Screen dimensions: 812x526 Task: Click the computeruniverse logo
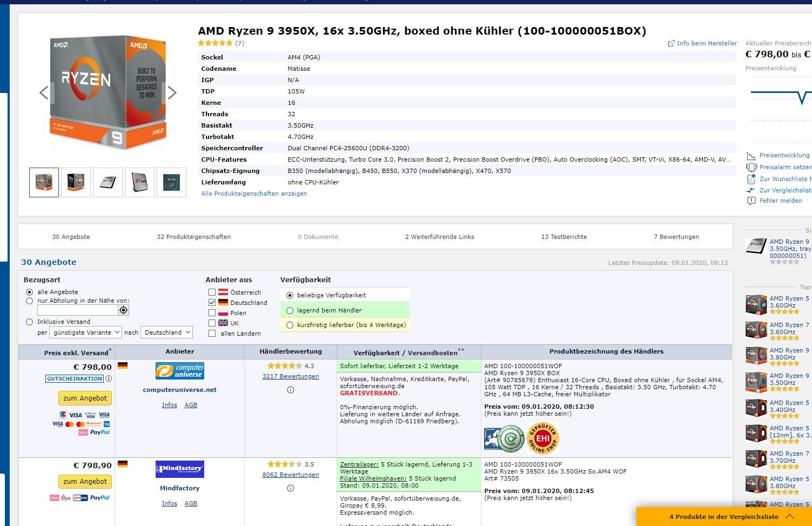tap(180, 371)
